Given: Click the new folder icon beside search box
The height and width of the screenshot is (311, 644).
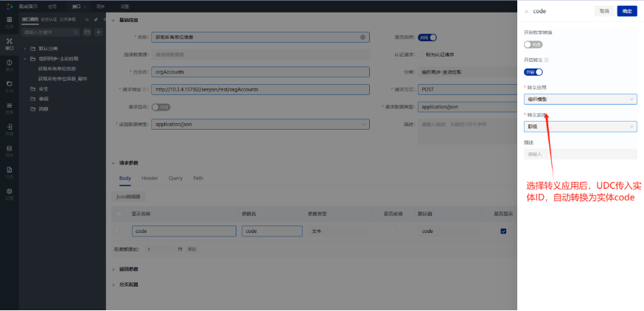Looking at the screenshot, I should point(88,32).
